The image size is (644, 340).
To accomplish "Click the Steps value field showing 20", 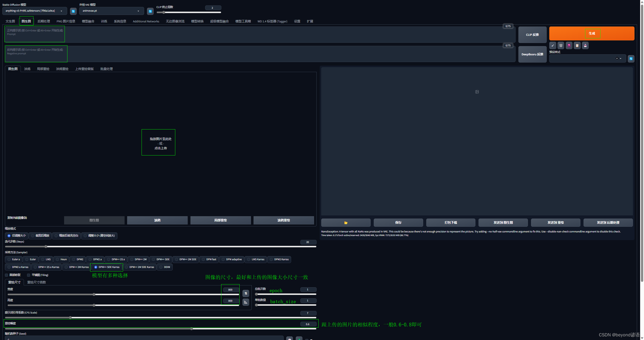I will coord(308,242).
